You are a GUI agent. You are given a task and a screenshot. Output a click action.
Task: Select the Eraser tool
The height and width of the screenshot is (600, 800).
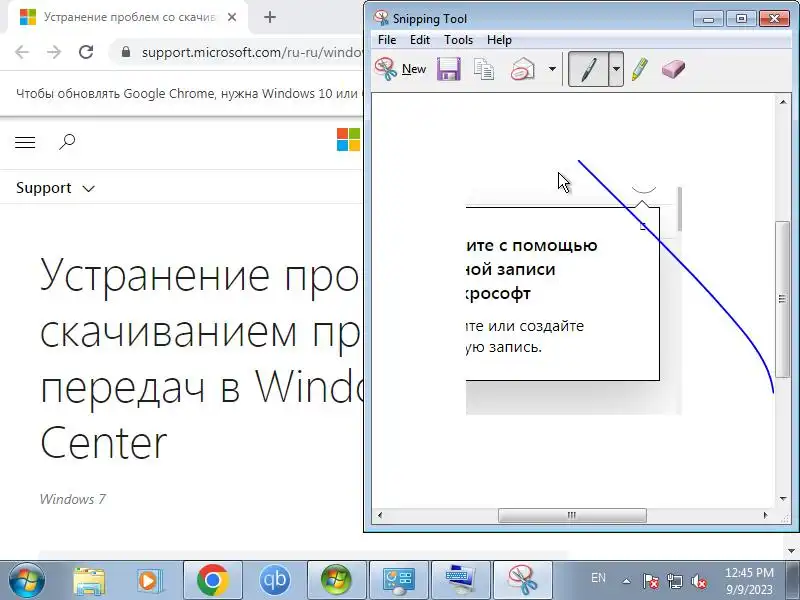673,69
